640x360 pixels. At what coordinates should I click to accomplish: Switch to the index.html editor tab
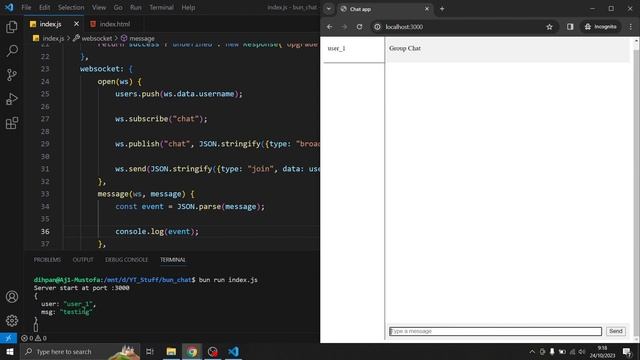pos(110,24)
